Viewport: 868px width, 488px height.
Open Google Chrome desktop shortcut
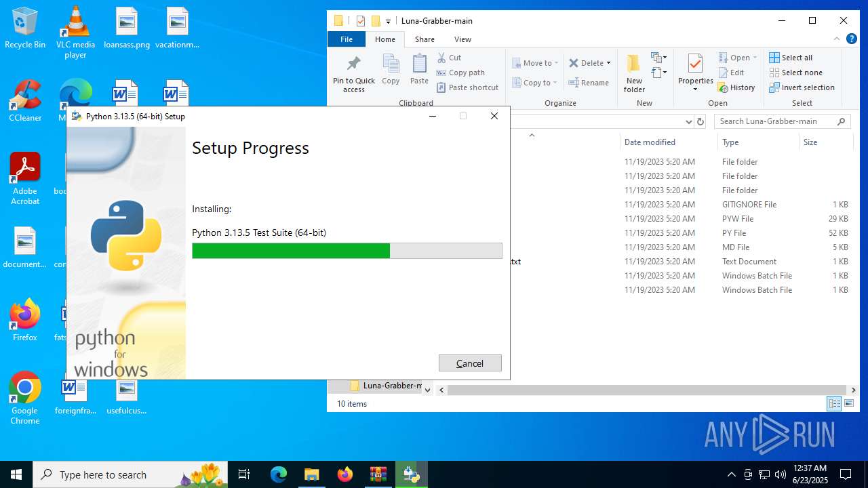coord(25,398)
